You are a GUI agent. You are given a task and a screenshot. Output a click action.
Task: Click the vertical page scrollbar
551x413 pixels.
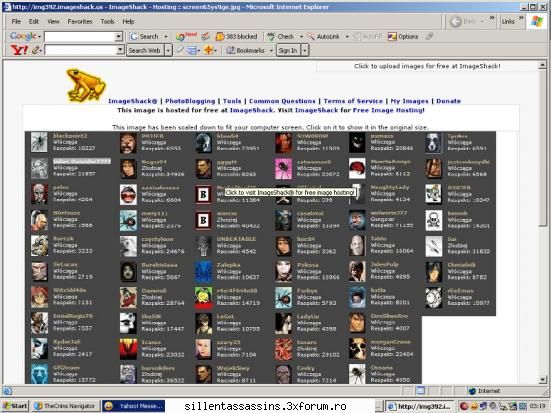(543, 222)
